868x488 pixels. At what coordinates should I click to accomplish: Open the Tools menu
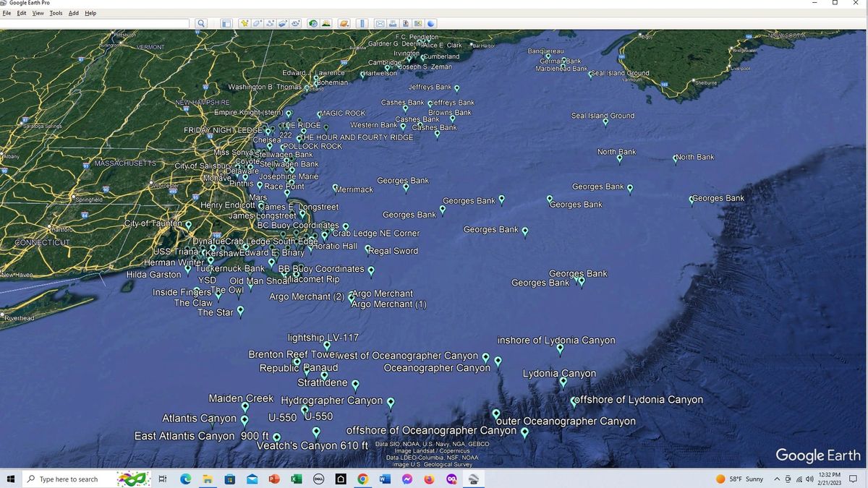point(56,12)
